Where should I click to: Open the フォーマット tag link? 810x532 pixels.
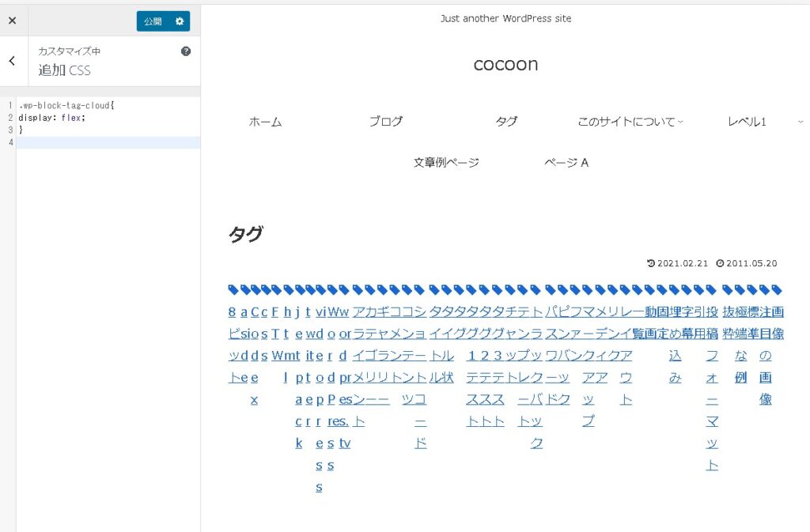pos(712,409)
